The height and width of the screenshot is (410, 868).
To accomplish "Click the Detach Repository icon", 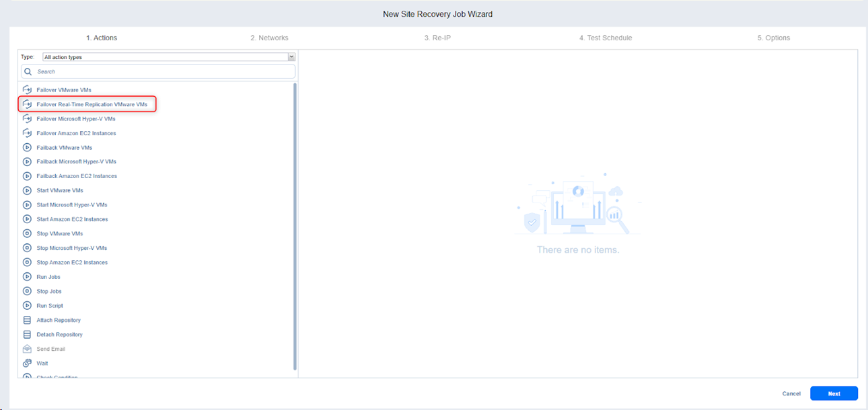I will tap(28, 335).
